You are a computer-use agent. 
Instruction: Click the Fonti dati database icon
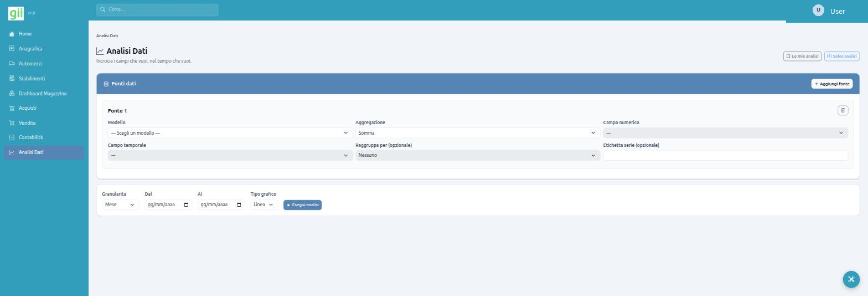point(106,84)
